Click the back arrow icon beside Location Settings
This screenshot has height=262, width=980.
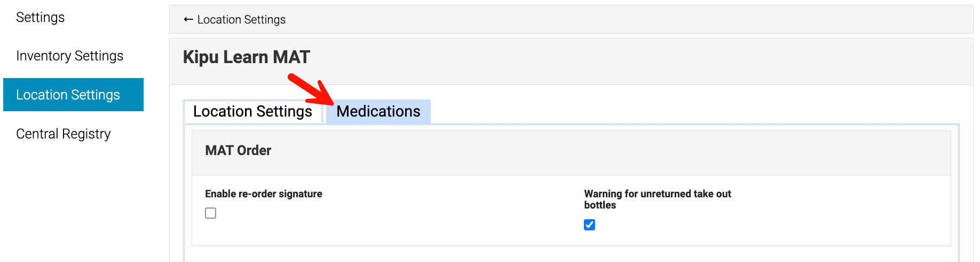pos(188,20)
